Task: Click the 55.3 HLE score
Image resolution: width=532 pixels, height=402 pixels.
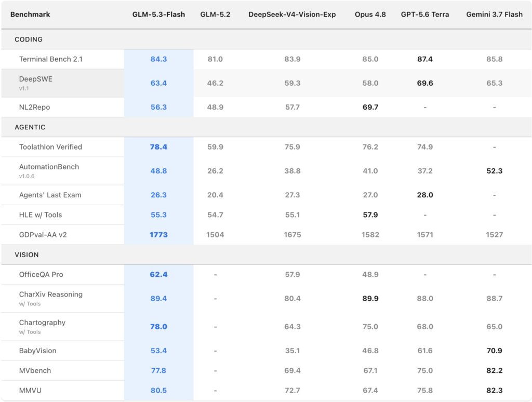Action: 158,215
